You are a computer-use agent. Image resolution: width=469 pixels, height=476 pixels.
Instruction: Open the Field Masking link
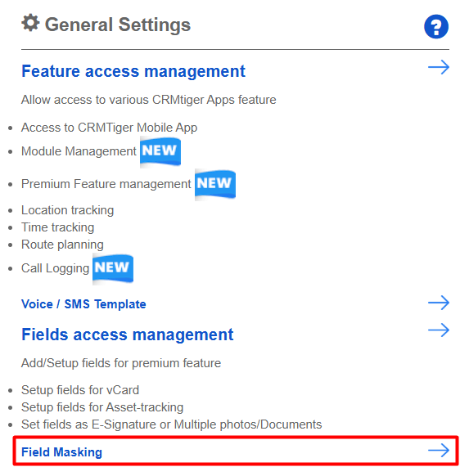click(61, 452)
